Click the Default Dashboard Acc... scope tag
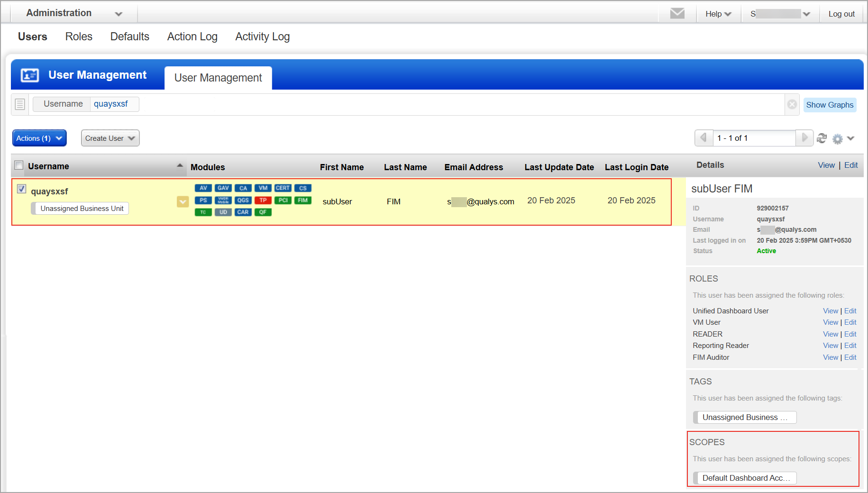The width and height of the screenshot is (868, 493). 745,478
